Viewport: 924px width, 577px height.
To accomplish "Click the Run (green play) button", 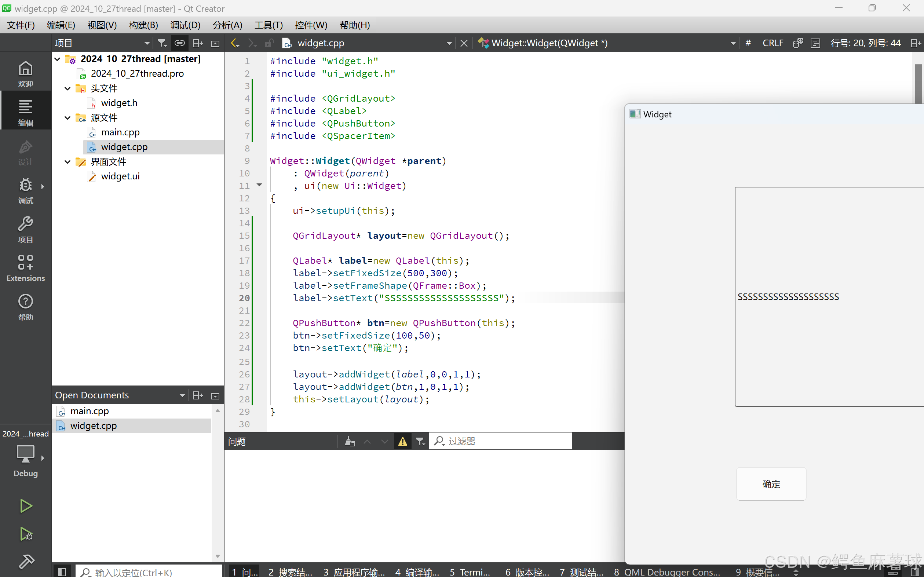I will coord(26,506).
